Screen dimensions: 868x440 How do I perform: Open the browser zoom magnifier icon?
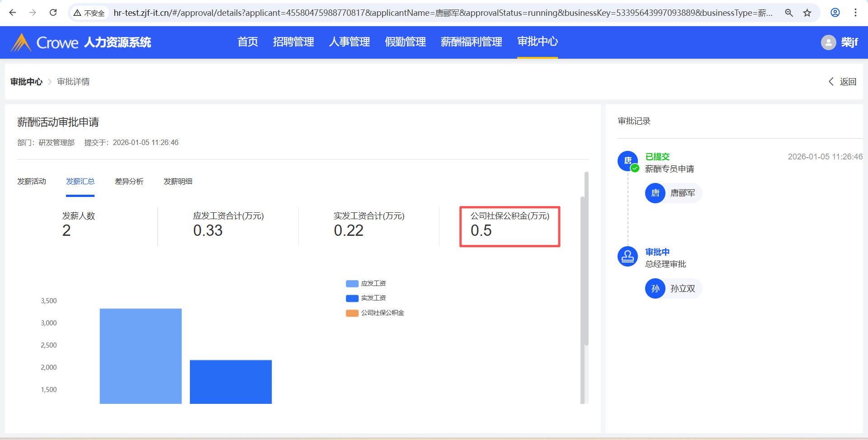[x=789, y=13]
